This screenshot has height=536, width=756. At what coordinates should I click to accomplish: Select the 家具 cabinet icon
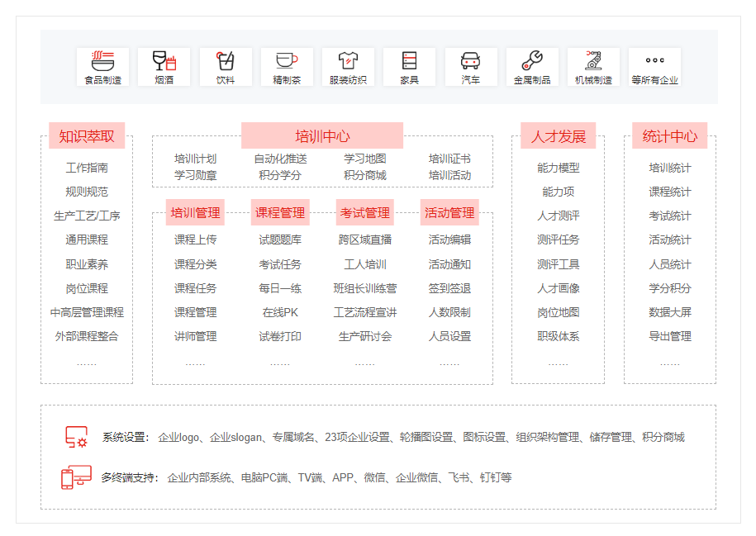click(409, 61)
